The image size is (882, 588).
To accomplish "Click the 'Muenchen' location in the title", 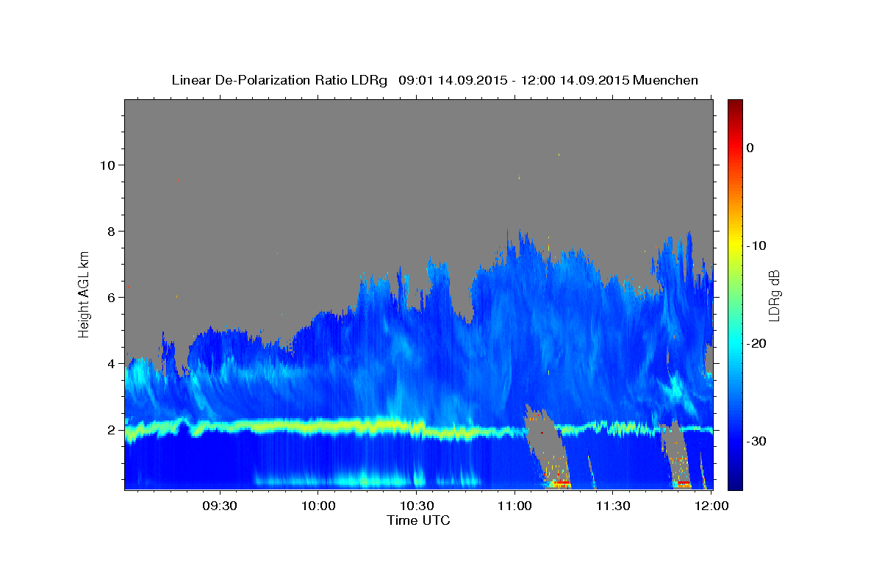I will tap(666, 80).
